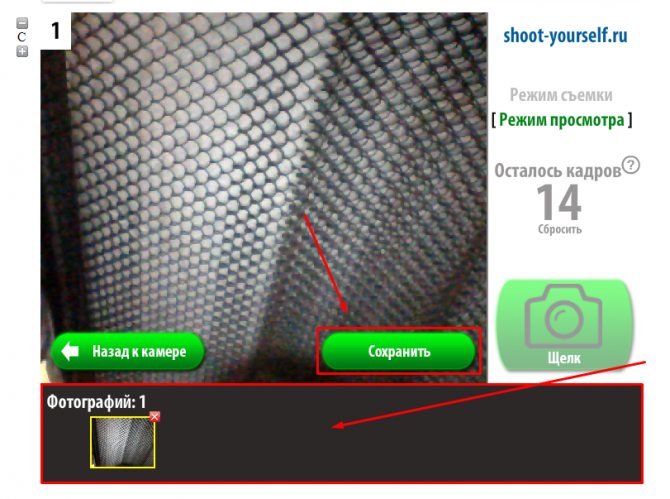The width and height of the screenshot is (670, 499).
Task: Reset the frame counter via Сбросить
Action: click(x=560, y=229)
